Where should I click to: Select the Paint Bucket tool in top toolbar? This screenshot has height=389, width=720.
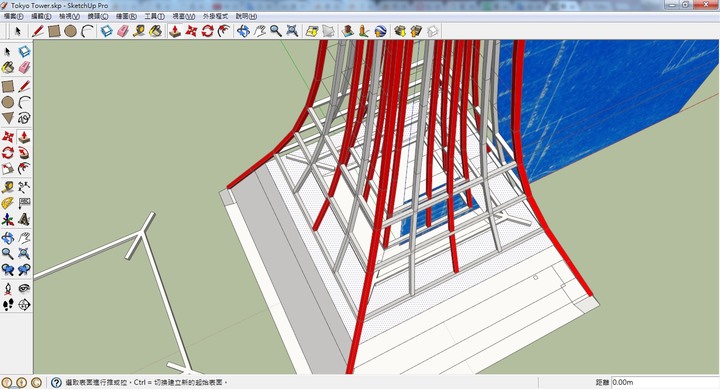tap(156, 31)
